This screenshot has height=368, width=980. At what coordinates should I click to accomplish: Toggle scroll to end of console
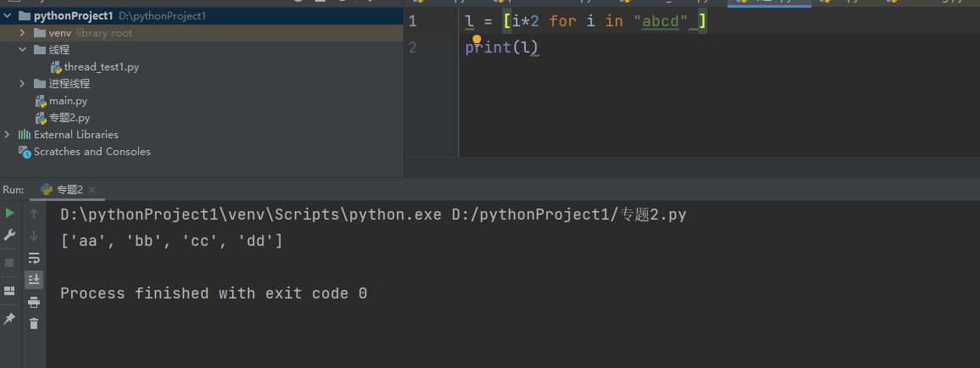34,279
